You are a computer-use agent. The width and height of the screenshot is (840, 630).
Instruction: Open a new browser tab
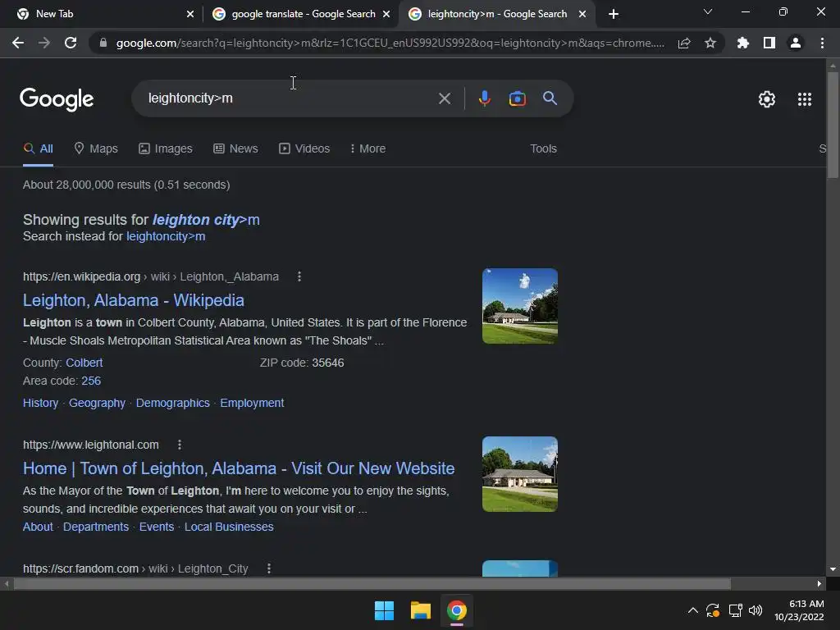point(614,14)
